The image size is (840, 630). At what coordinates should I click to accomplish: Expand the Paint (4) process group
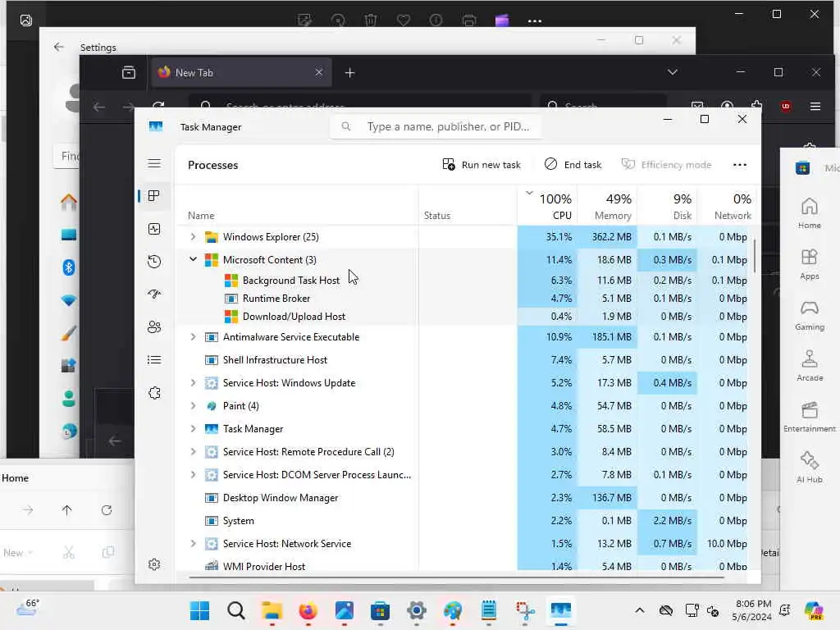(193, 405)
